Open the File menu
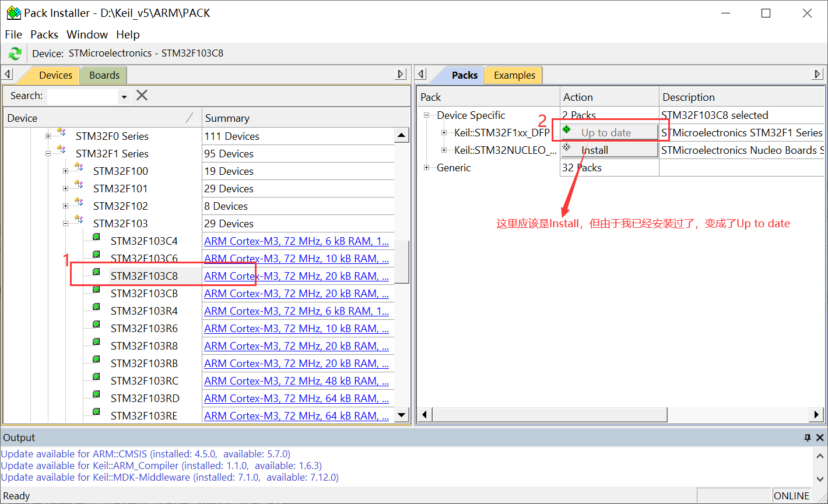The width and height of the screenshot is (828, 504). pyautogui.click(x=13, y=34)
